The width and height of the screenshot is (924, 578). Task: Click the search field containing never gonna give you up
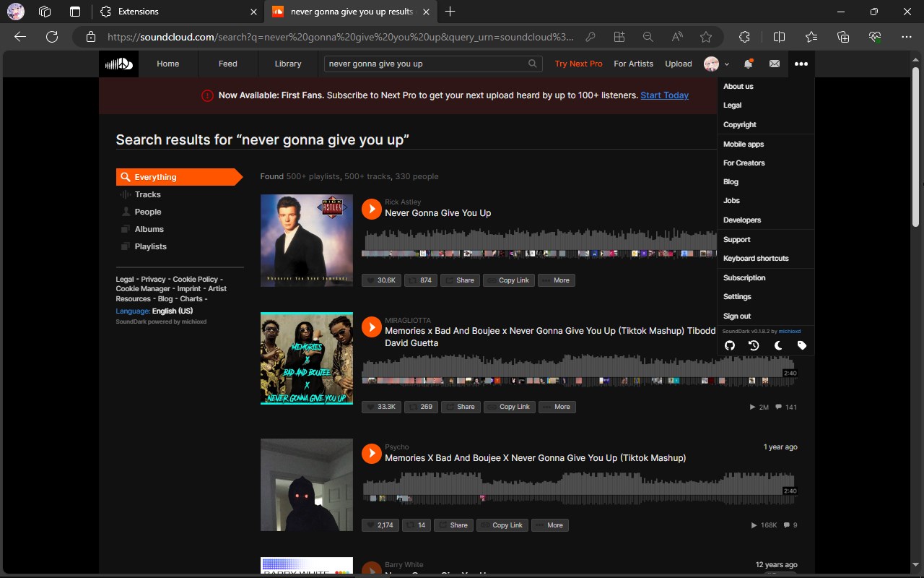tap(433, 64)
